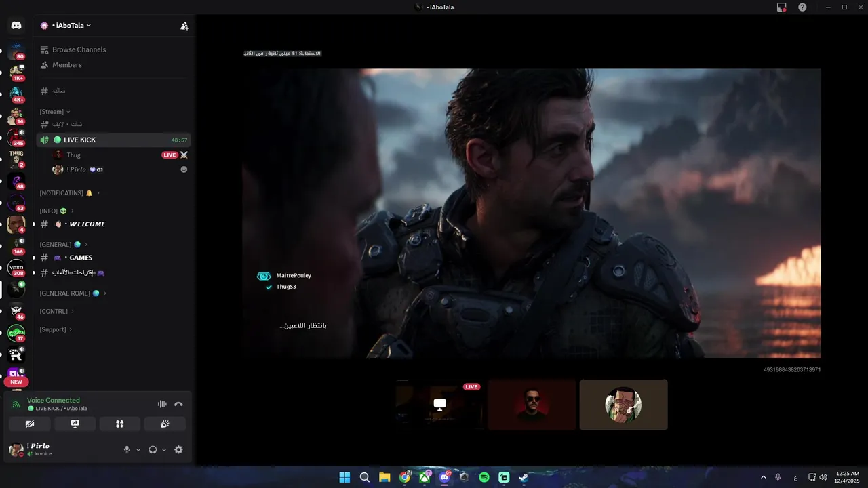Select the red-background participant tile

tap(532, 405)
